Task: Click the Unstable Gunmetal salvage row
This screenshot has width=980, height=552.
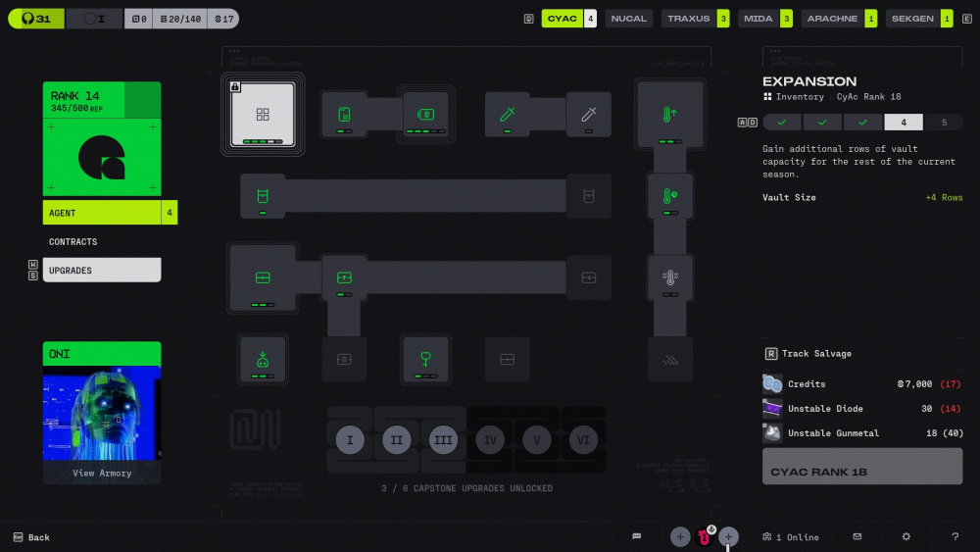Action: [x=861, y=432]
